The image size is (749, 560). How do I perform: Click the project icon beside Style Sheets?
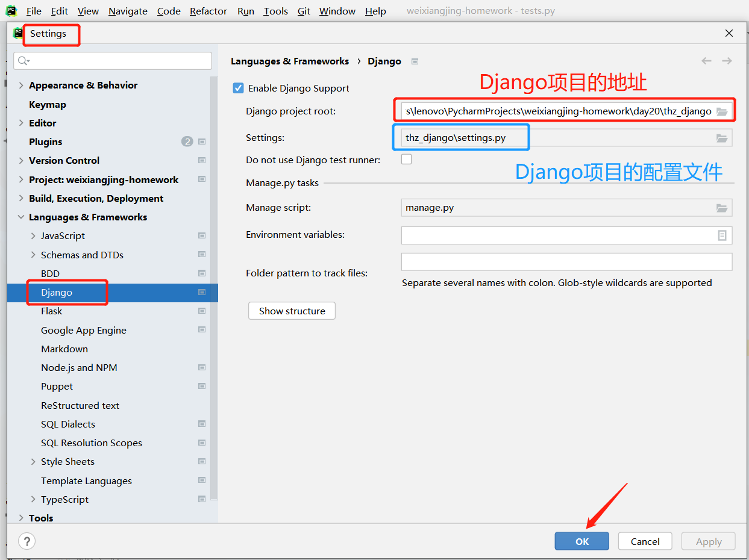click(202, 461)
